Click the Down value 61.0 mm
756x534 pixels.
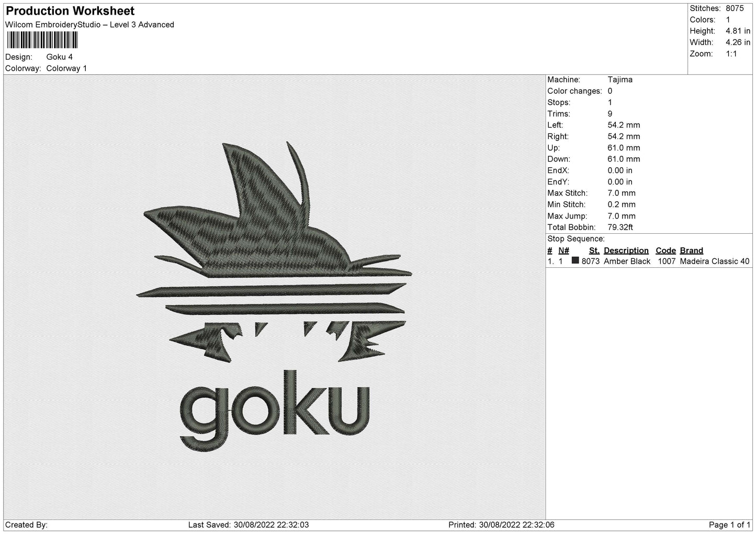pyautogui.click(x=624, y=159)
